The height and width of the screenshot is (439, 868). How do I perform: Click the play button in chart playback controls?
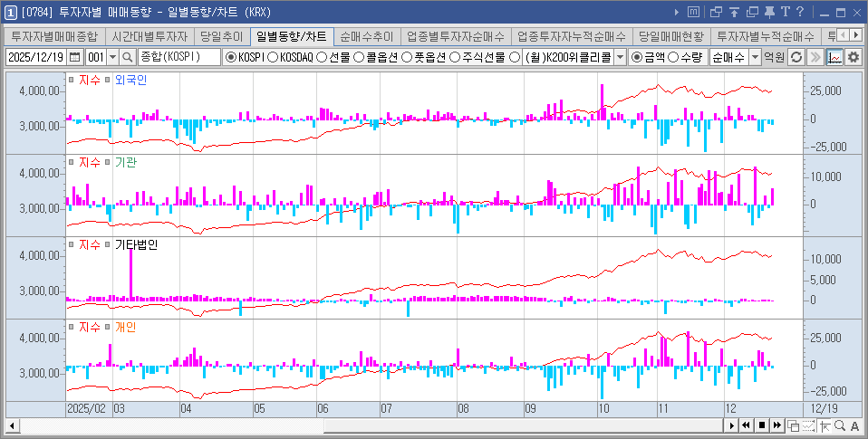(732, 425)
